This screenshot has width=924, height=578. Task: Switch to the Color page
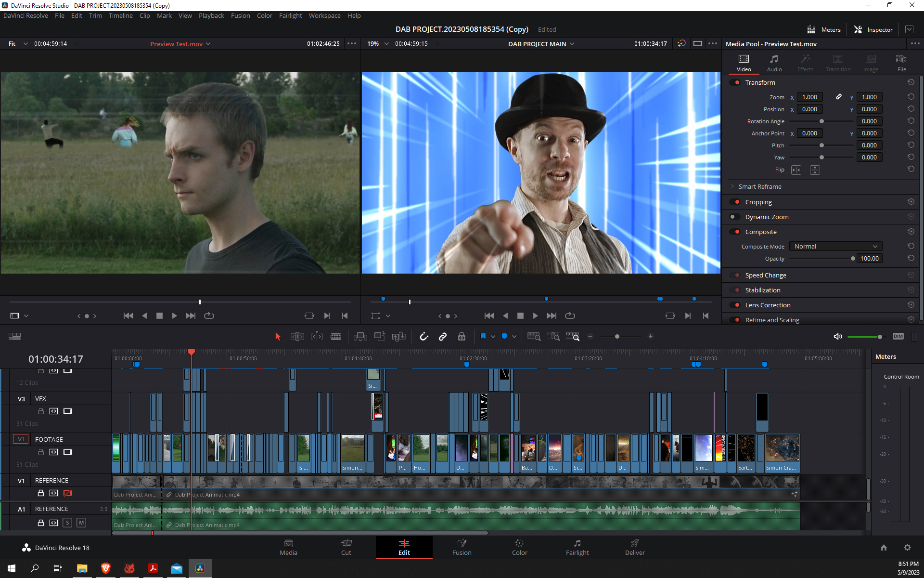519,548
